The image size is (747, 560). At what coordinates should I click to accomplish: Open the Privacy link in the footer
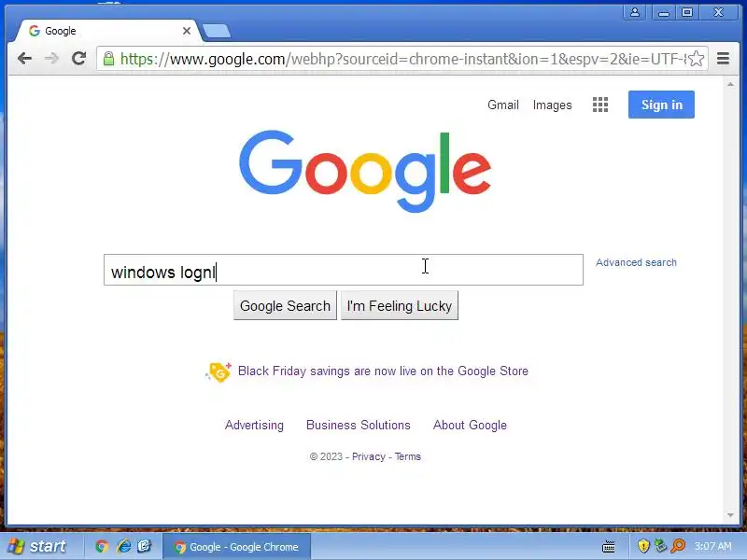click(x=368, y=456)
